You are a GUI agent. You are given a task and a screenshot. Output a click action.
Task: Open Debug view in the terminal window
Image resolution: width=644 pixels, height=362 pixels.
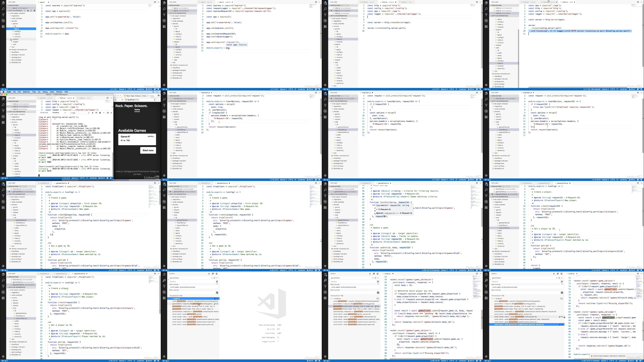click(x=3, y=117)
